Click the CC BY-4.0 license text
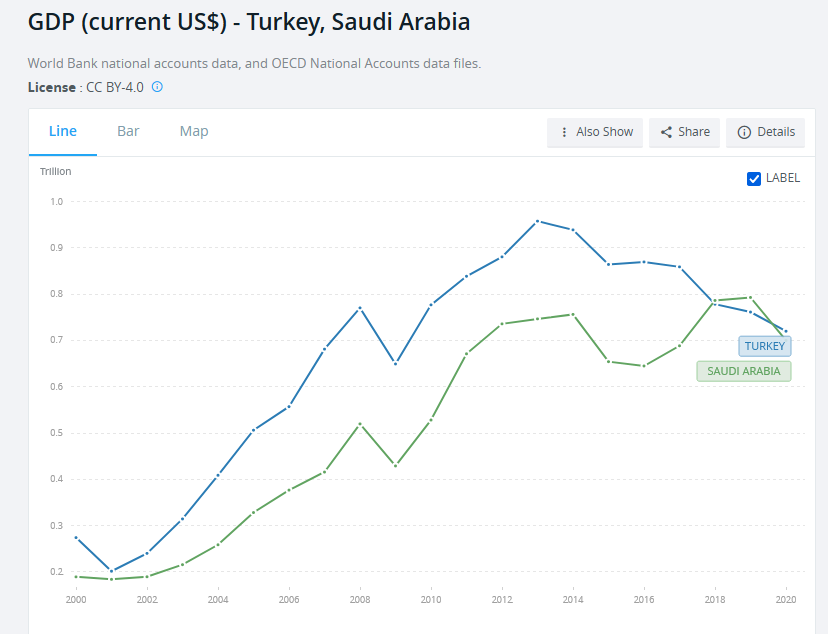This screenshot has width=828, height=634. coord(115,87)
